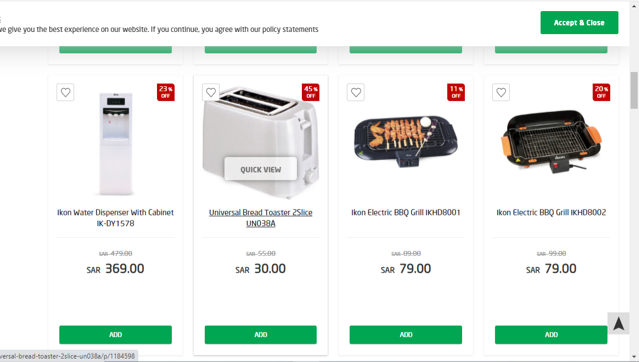Add BBQ Grill IKHD8002 to cart

tap(551, 335)
